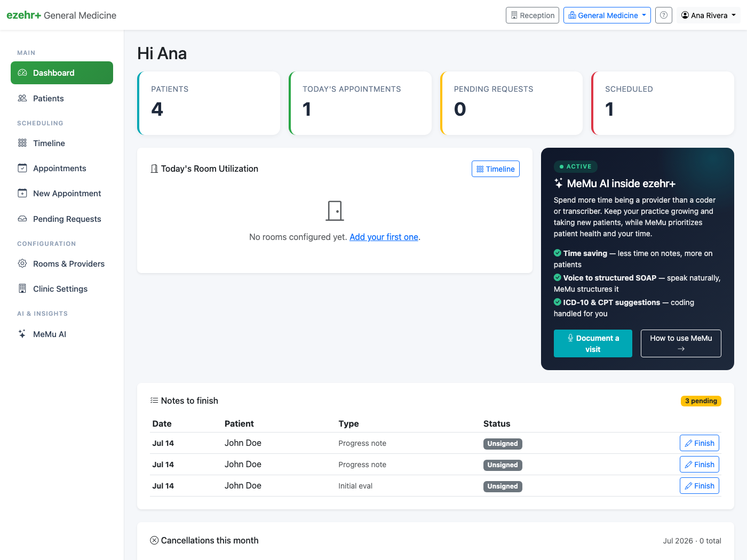
Task: Open Rooms & Providers configuration
Action: [x=62, y=263]
